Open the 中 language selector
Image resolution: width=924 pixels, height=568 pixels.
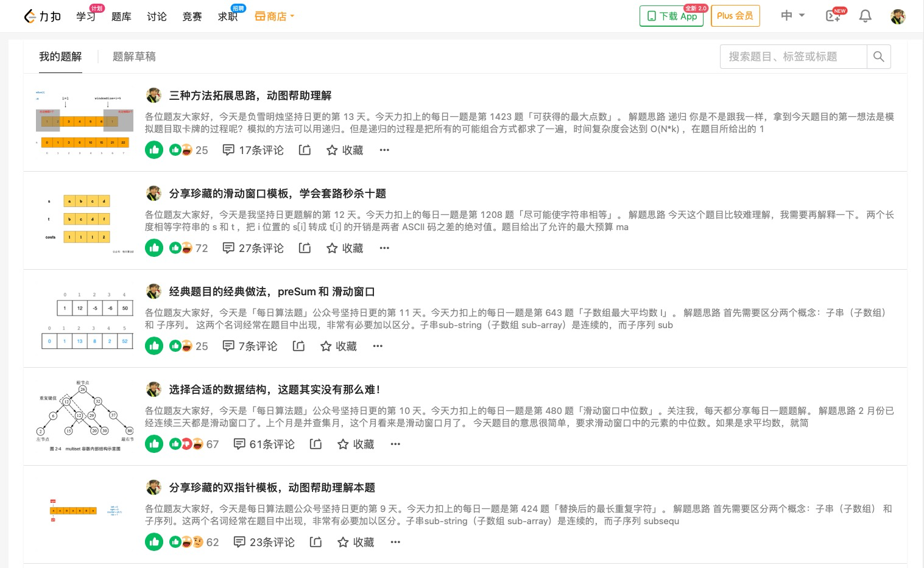coord(792,15)
